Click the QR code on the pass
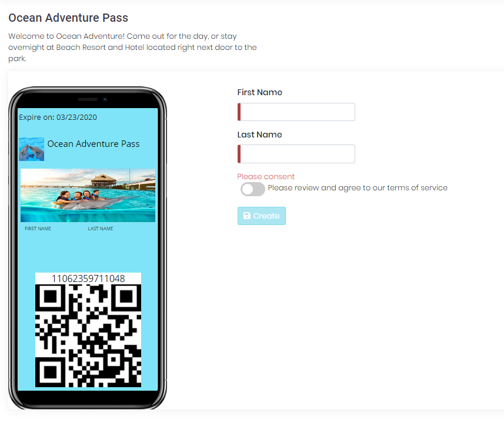This screenshot has width=504, height=423. coord(88,335)
